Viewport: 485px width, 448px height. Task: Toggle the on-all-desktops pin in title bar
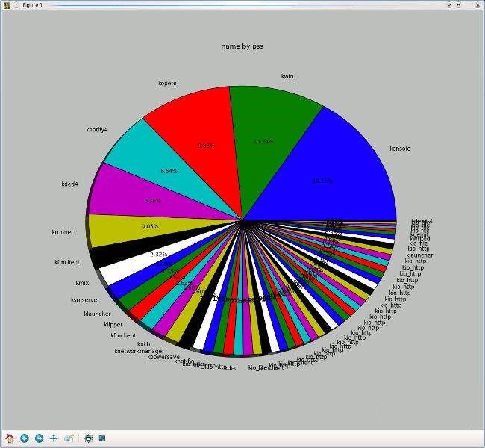point(16,5)
